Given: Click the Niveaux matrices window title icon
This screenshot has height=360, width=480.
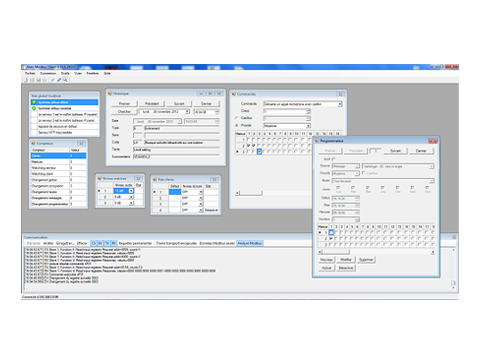Looking at the screenshot, I should coord(100,178).
